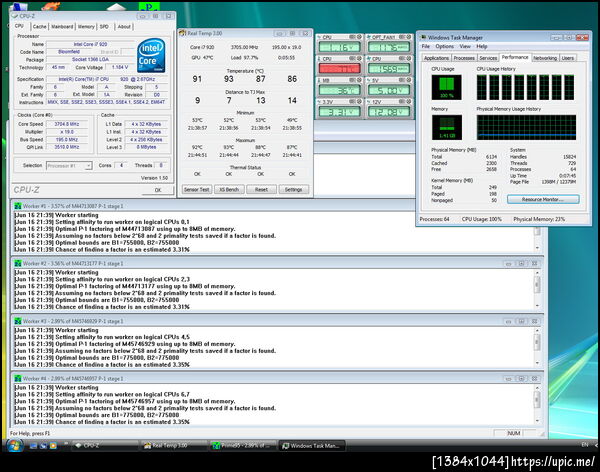Screen dimensions: 600x472
Task: Open Settings in Real Temp
Action: click(293, 189)
